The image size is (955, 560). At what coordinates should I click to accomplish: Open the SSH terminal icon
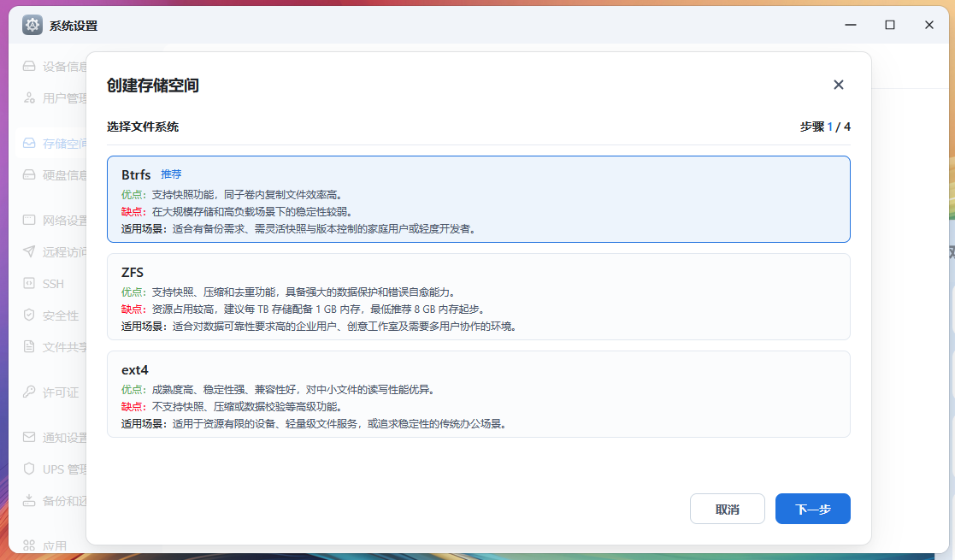(x=31, y=283)
